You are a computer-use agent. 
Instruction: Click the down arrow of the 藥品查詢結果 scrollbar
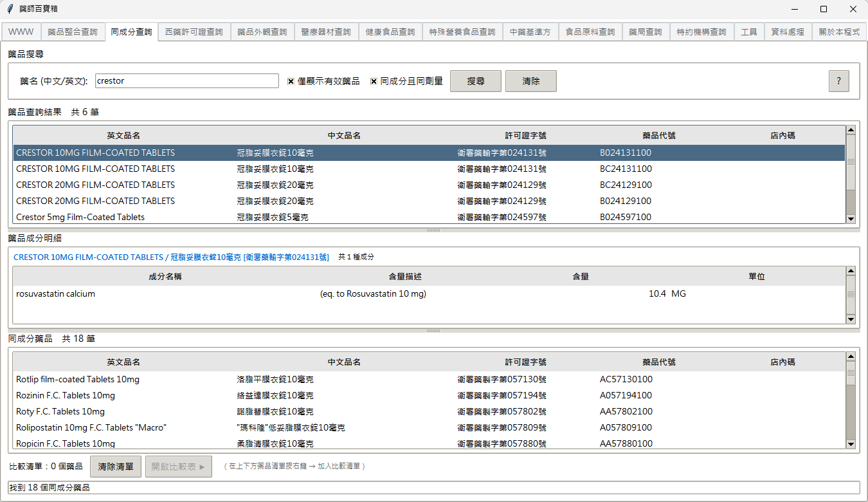click(x=851, y=219)
